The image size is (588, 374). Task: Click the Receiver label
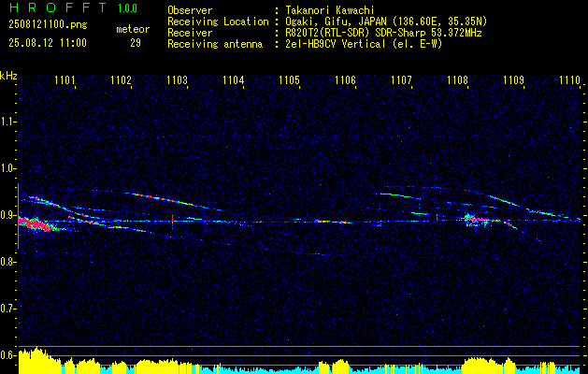(x=190, y=33)
